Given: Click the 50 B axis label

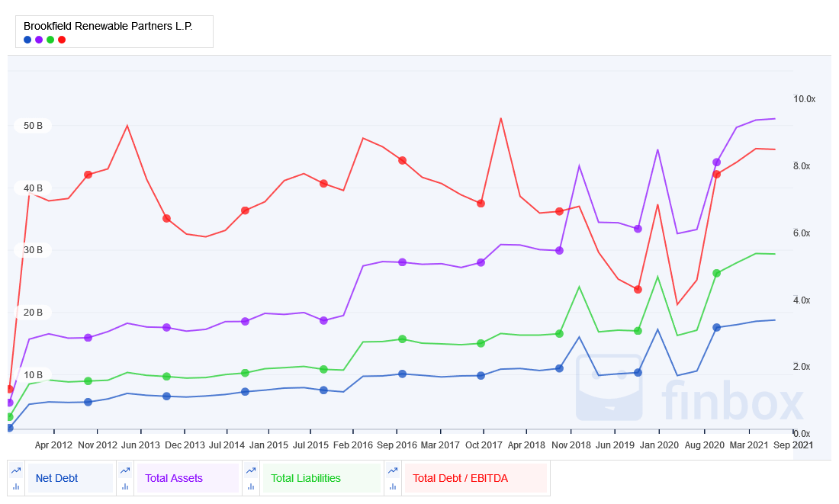Looking at the screenshot, I should point(33,126).
